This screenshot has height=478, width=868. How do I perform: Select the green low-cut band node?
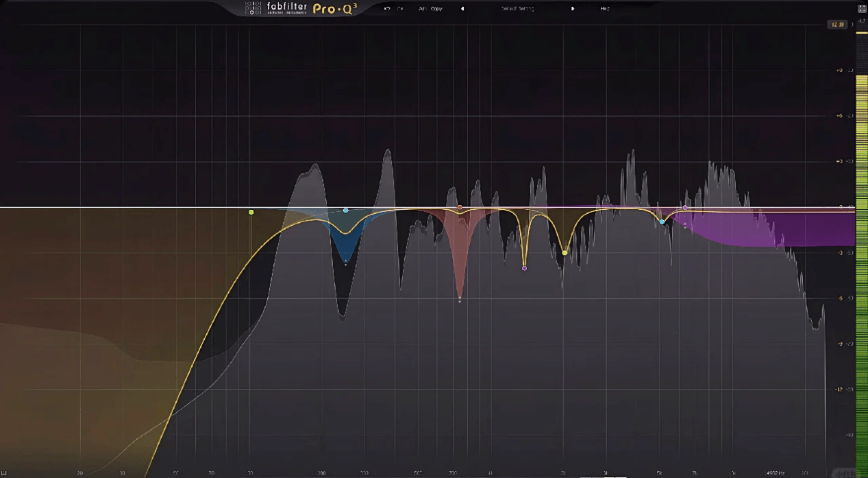coord(251,213)
